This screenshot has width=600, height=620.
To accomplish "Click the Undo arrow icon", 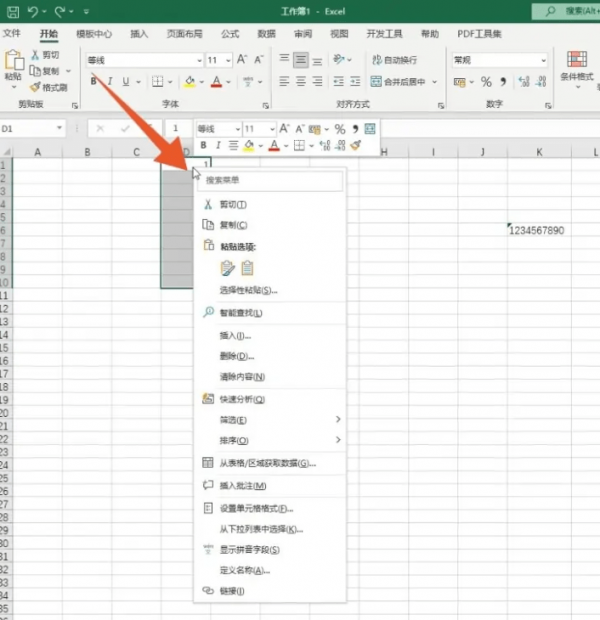I will tap(33, 11).
